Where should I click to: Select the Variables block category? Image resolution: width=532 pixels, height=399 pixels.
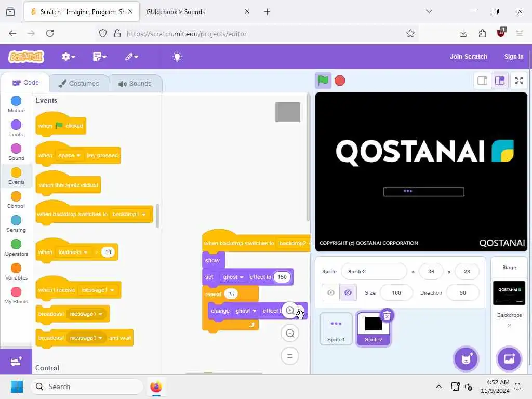click(16, 271)
